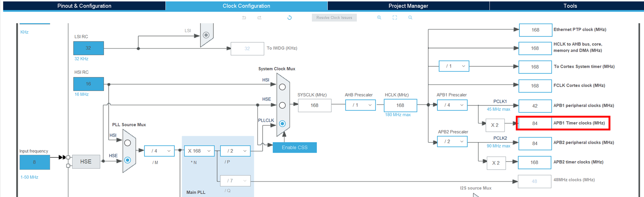The height and width of the screenshot is (197, 644).
Task: Click the 'System Clock Mux' label
Action: [277, 69]
